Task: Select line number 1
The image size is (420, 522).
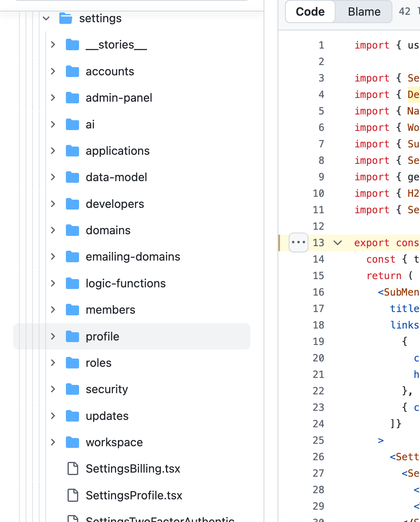Action: [x=321, y=45]
